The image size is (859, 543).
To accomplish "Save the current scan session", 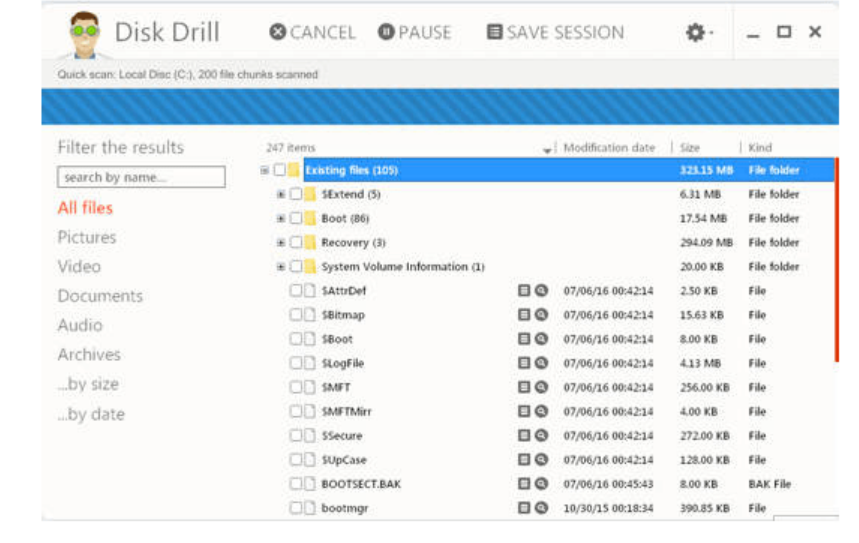I will [x=555, y=33].
